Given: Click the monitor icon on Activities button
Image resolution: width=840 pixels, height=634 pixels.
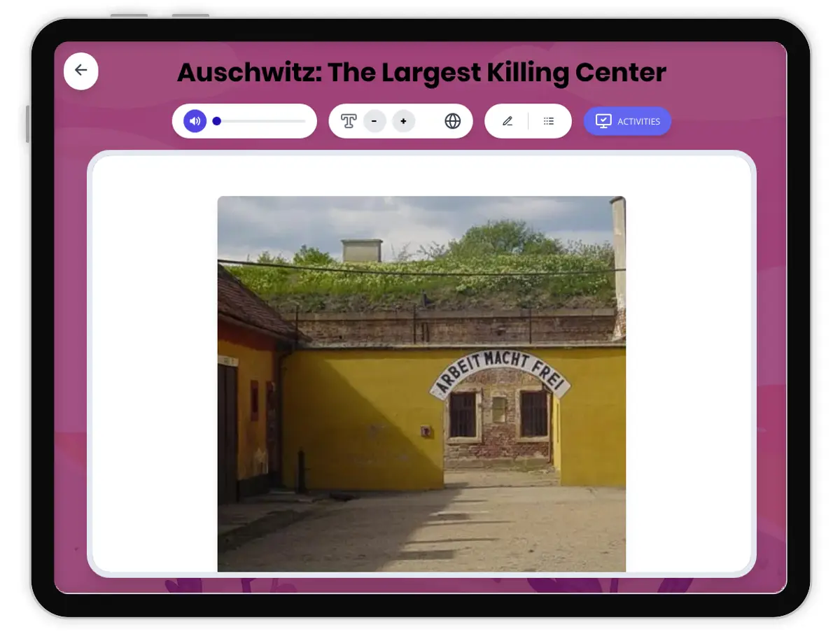Looking at the screenshot, I should (603, 120).
